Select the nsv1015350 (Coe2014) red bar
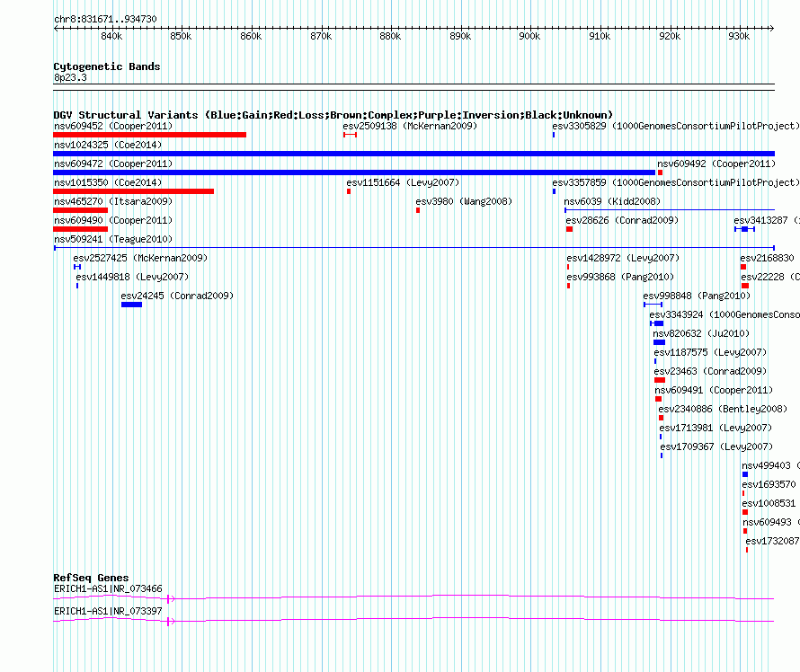The height and width of the screenshot is (672, 800). (134, 191)
